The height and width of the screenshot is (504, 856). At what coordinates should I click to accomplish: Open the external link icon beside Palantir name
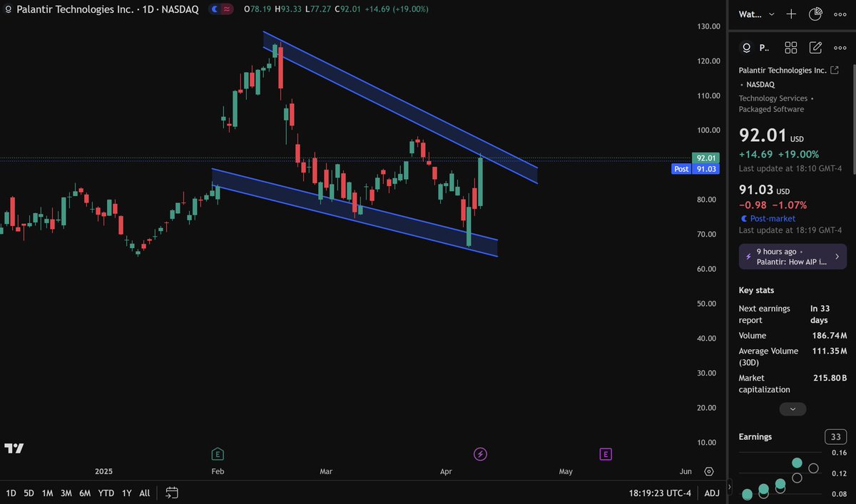click(835, 70)
